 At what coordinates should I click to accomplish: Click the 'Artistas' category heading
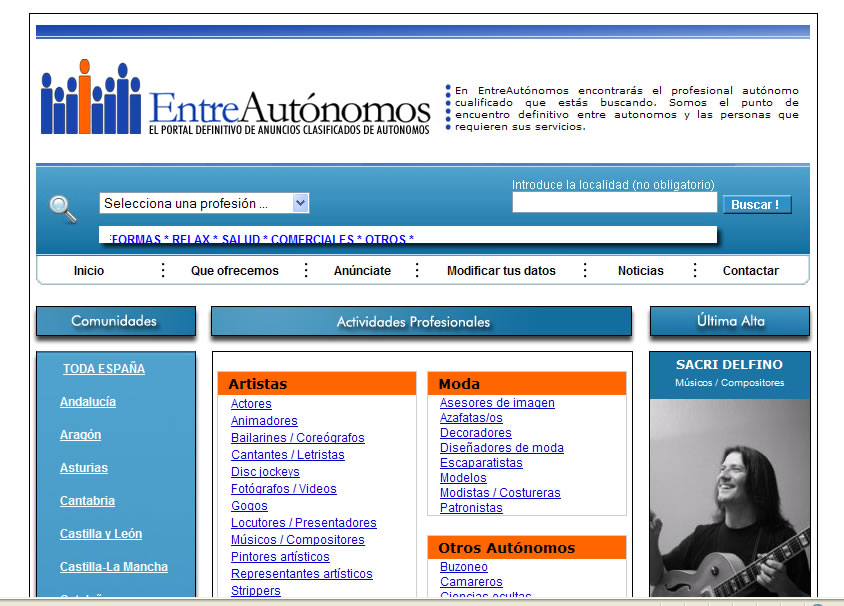click(x=316, y=384)
